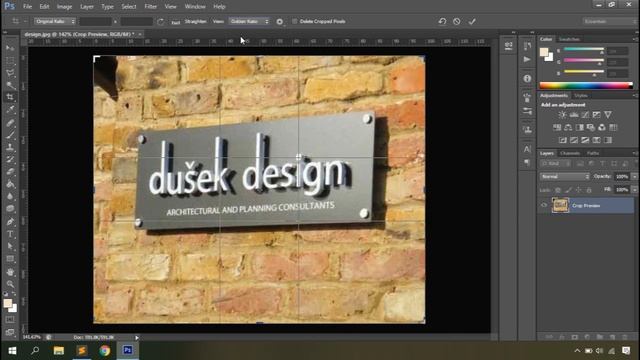Toggle Delete Cropped Pixels checkbox
The width and height of the screenshot is (640, 360).
coord(294,21)
